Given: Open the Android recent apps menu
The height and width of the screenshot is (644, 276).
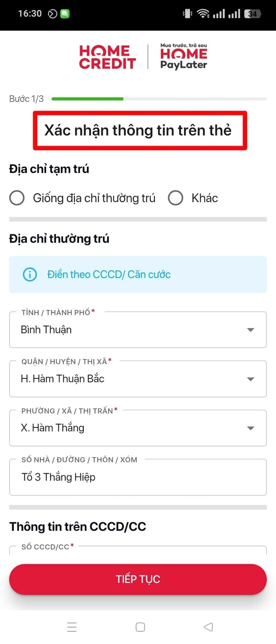Looking at the screenshot, I should [x=72, y=627].
